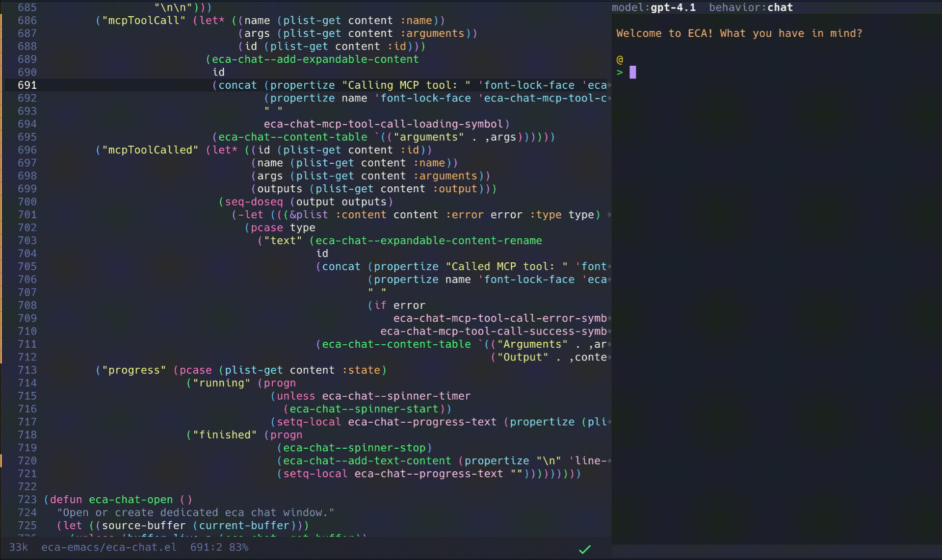The width and height of the screenshot is (942, 560).
Task: Click the "mcpToolCalled" string on line 696
Action: (x=150, y=150)
